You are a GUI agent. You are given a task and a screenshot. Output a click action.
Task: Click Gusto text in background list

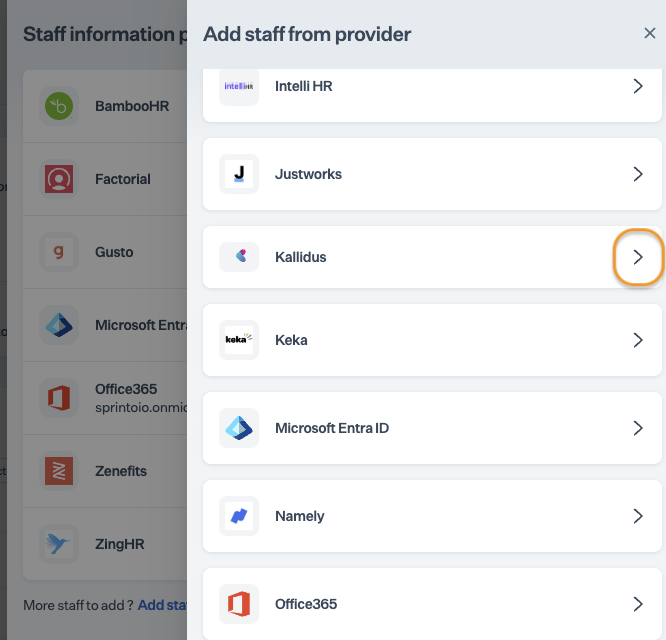[114, 252]
